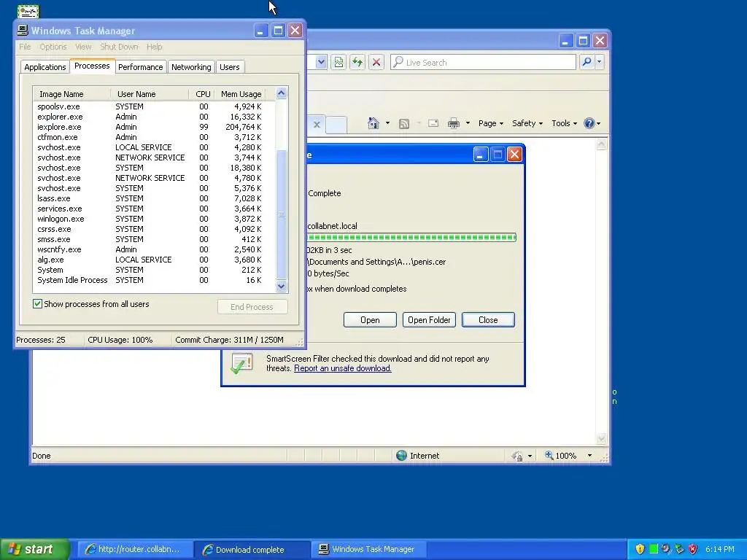Toggle Show processes from all users
747x560 pixels.
(38, 304)
